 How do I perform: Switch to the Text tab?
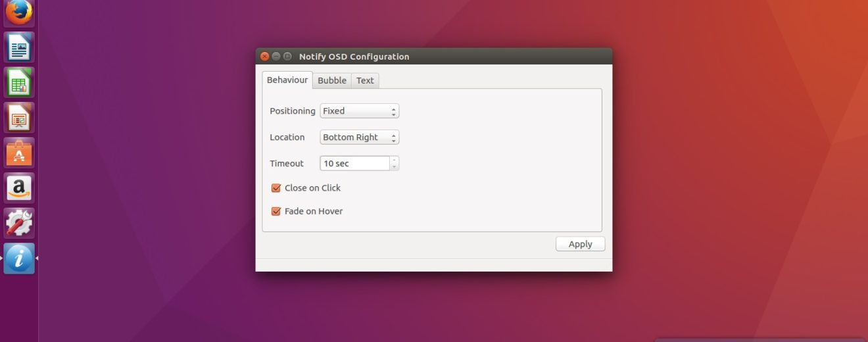pos(365,80)
